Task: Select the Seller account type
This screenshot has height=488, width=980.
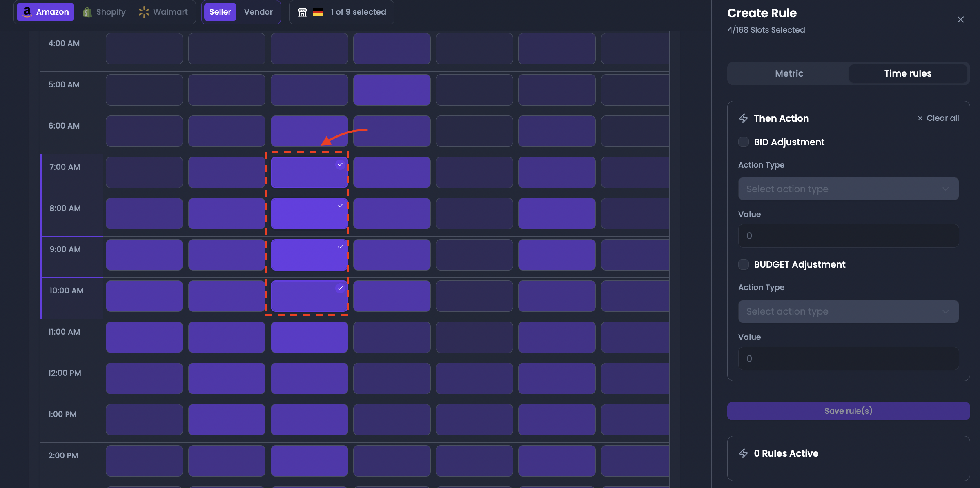Action: tap(220, 12)
